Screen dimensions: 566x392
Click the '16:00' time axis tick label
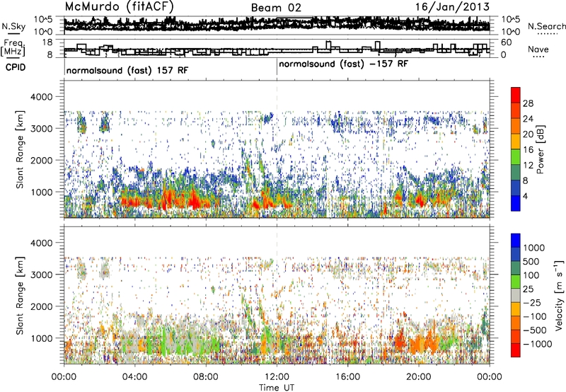coord(347,376)
